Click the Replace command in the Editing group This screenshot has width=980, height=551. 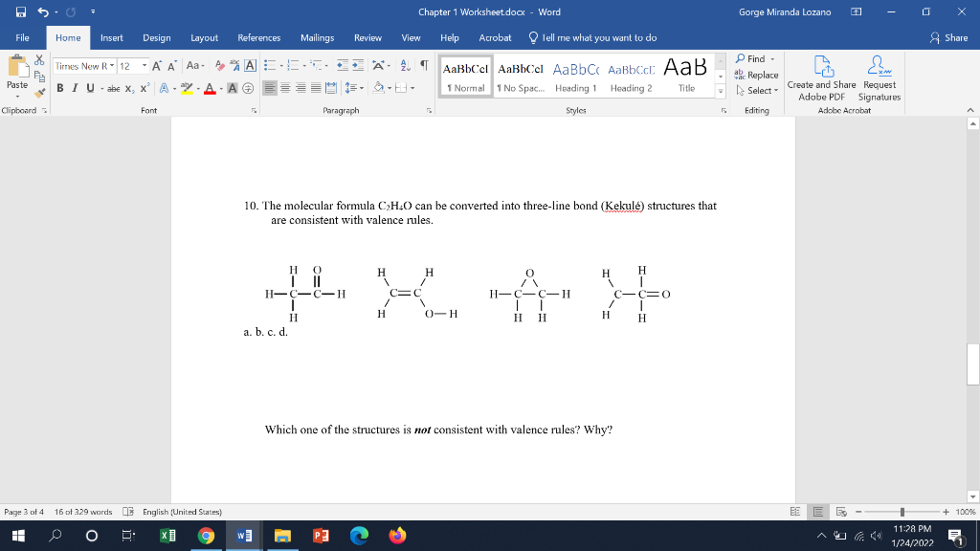coord(761,75)
